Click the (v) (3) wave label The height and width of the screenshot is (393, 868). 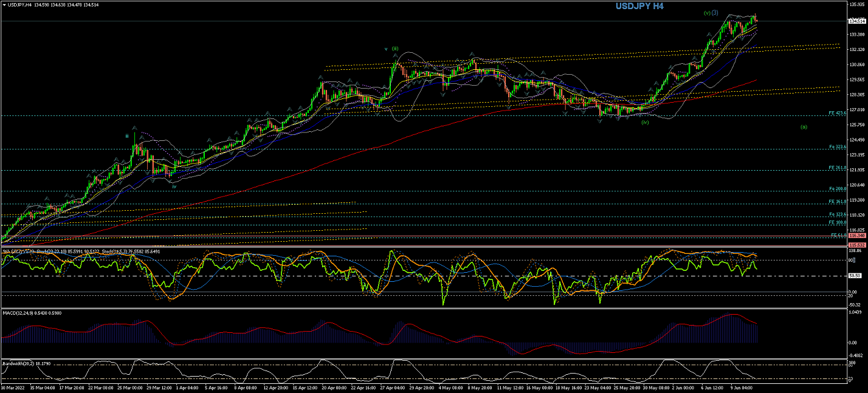click(711, 13)
